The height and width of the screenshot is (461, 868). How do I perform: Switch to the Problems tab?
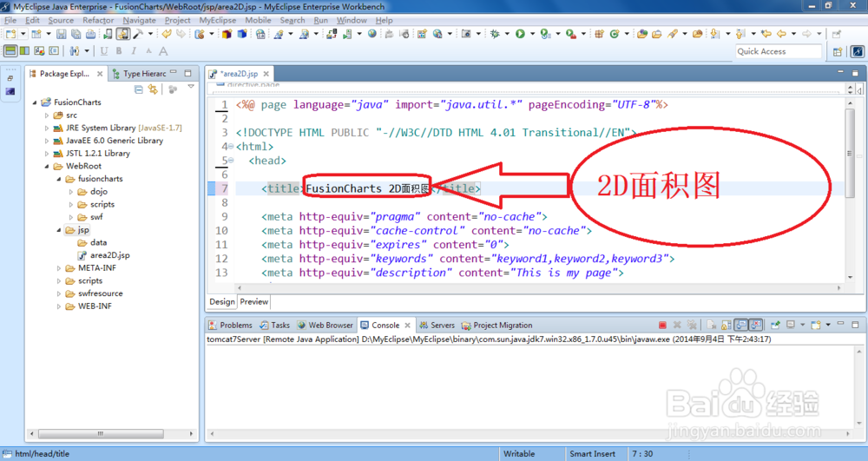230,325
